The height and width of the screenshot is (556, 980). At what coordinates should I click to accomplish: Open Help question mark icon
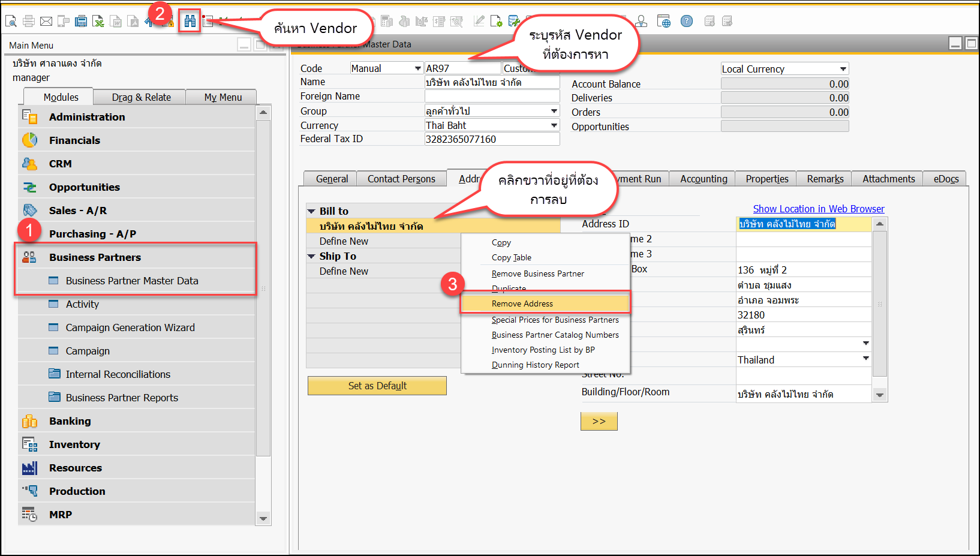point(687,21)
